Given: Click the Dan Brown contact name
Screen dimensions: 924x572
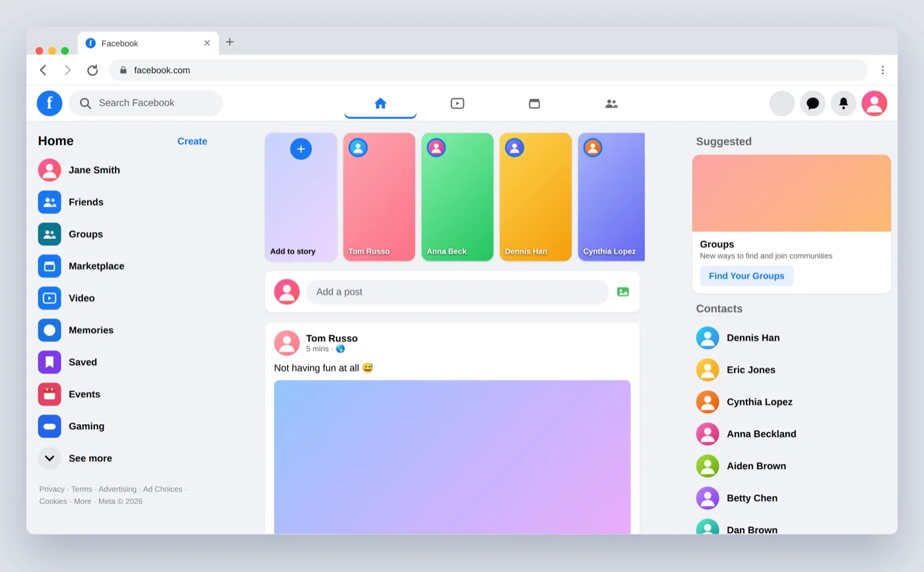Looking at the screenshot, I should (752, 530).
